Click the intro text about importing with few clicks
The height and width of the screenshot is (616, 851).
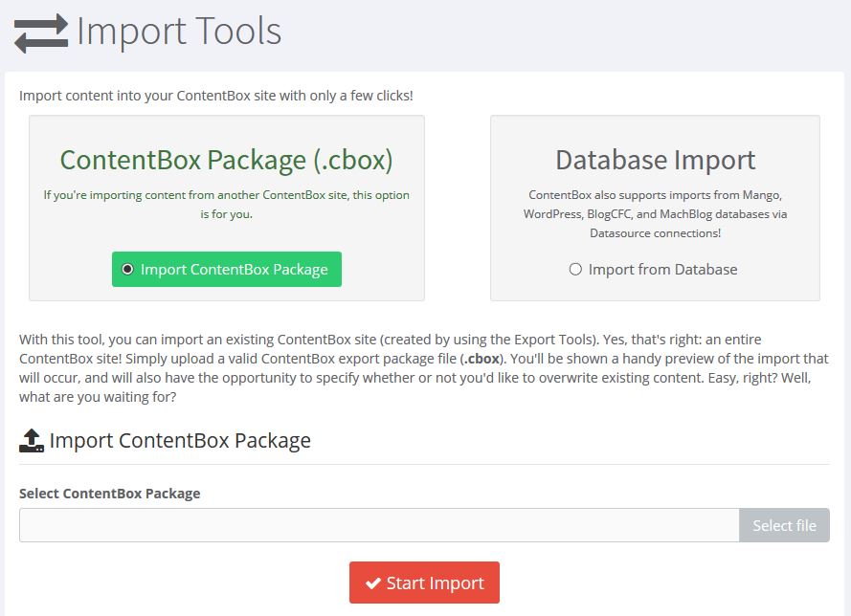(x=216, y=96)
